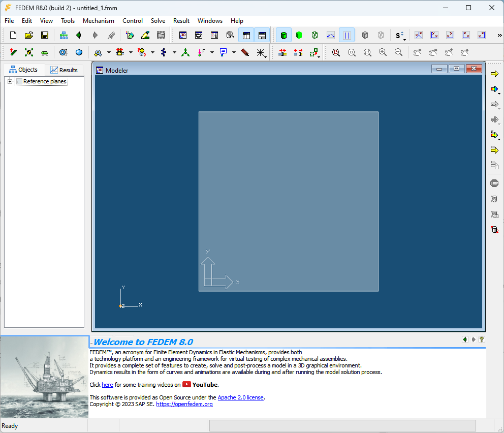The width and height of the screenshot is (504, 433).
Task: Click the brown pencil sensor tool icon
Action: (245, 52)
